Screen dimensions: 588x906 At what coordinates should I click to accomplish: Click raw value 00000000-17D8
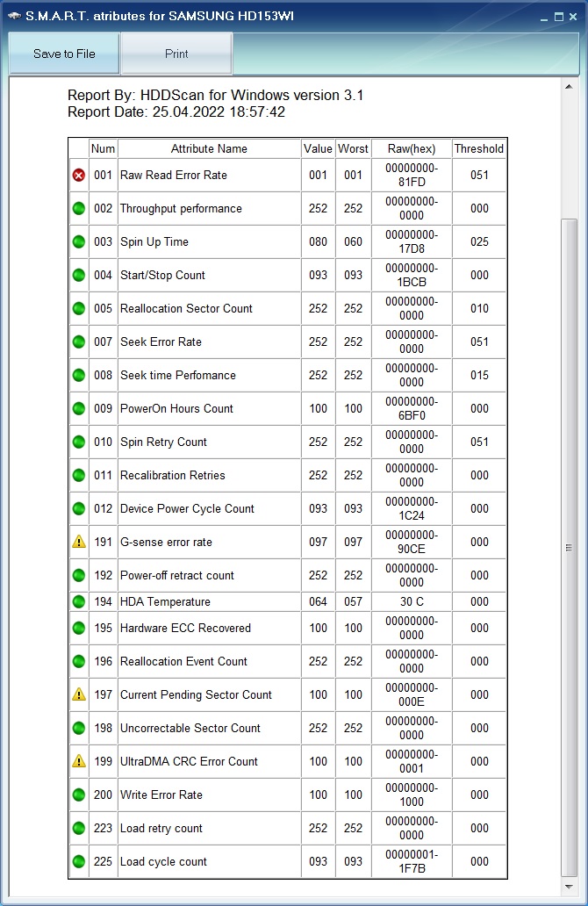click(412, 242)
